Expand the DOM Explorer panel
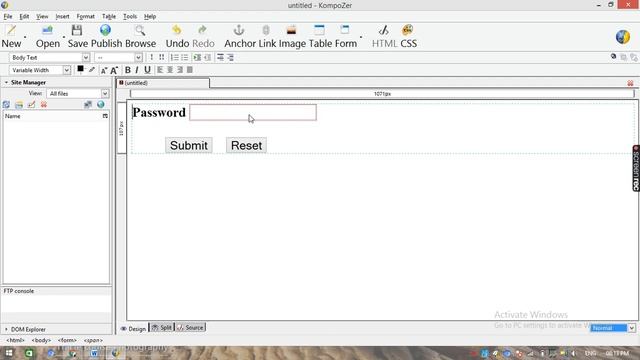640x360 pixels. point(6,329)
